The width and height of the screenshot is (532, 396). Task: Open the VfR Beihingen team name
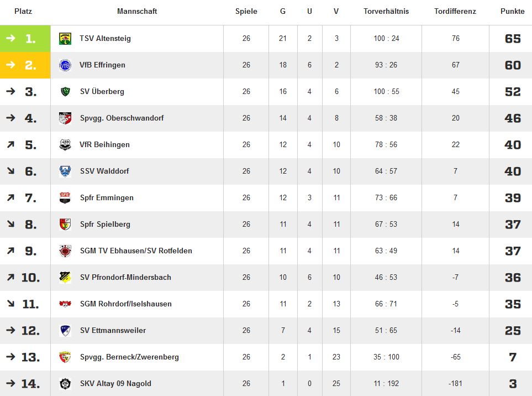[104, 145]
